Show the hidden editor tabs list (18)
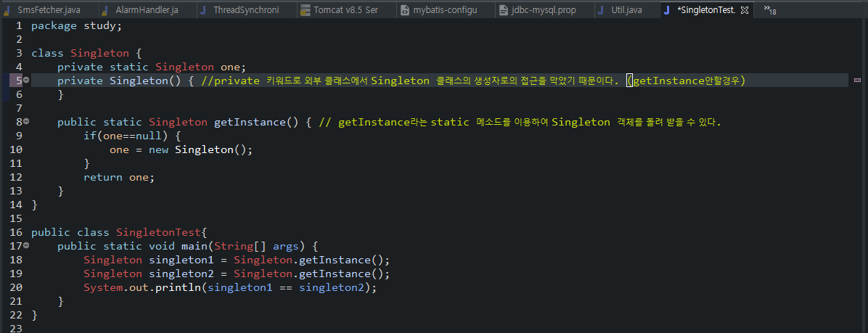 coord(769,10)
